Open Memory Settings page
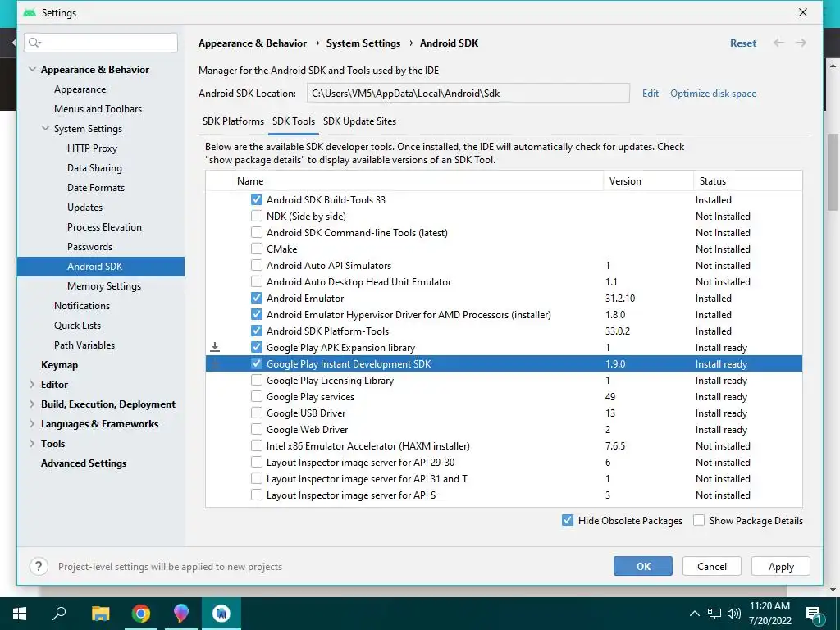840x630 pixels. pyautogui.click(x=104, y=286)
